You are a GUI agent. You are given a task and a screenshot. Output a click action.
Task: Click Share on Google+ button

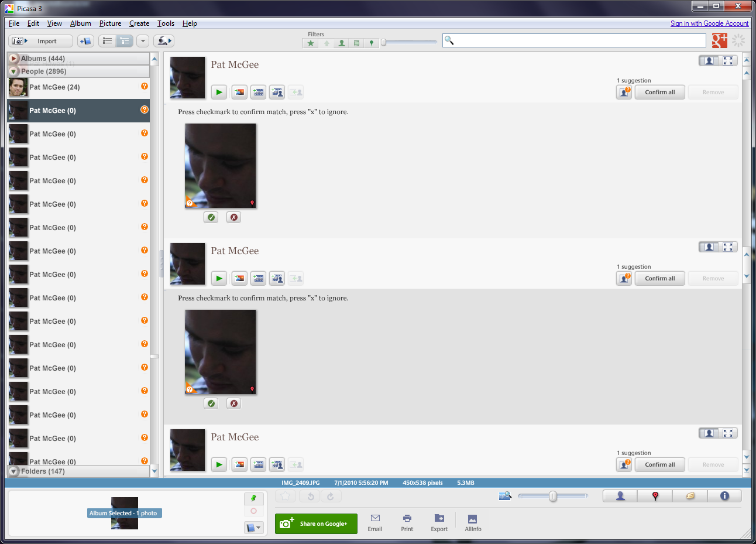[x=316, y=524]
